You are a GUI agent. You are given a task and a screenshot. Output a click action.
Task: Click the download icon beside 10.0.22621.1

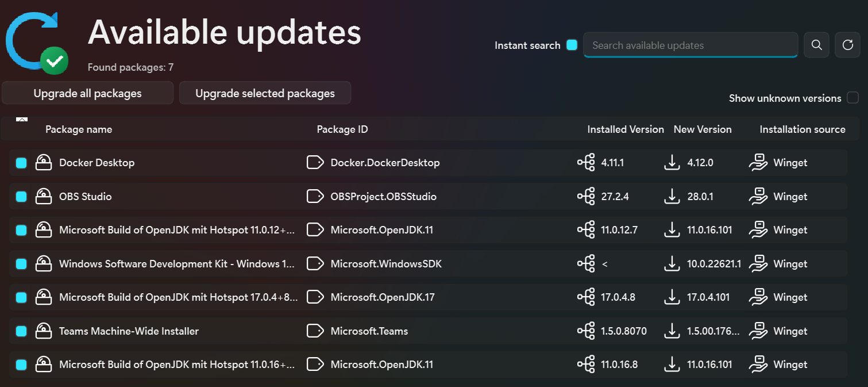(672, 264)
